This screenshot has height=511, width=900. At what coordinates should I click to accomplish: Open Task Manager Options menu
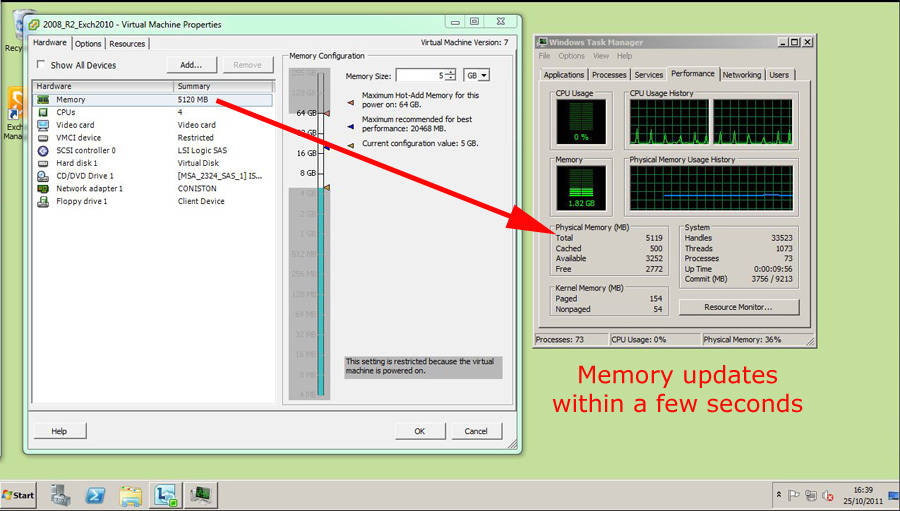[572, 56]
